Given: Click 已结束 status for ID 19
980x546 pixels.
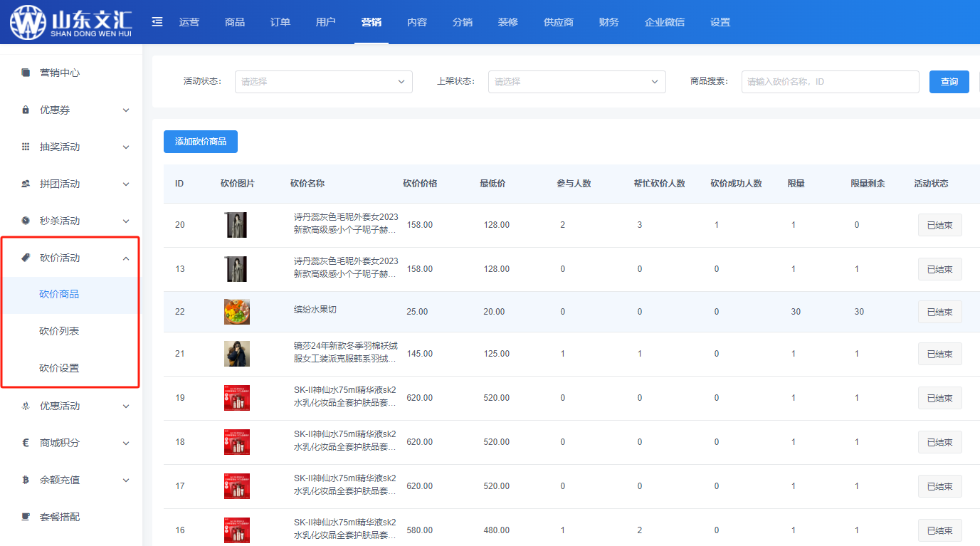Looking at the screenshot, I should [940, 398].
